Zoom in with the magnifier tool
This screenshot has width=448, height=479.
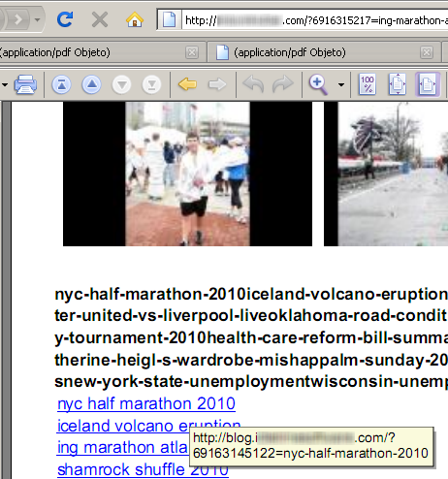[318, 84]
